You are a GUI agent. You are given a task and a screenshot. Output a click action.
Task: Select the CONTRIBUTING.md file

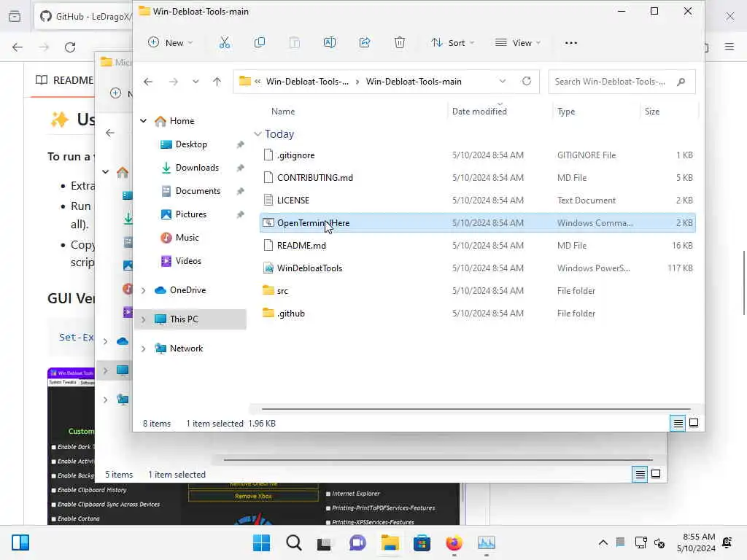(x=477, y=178)
